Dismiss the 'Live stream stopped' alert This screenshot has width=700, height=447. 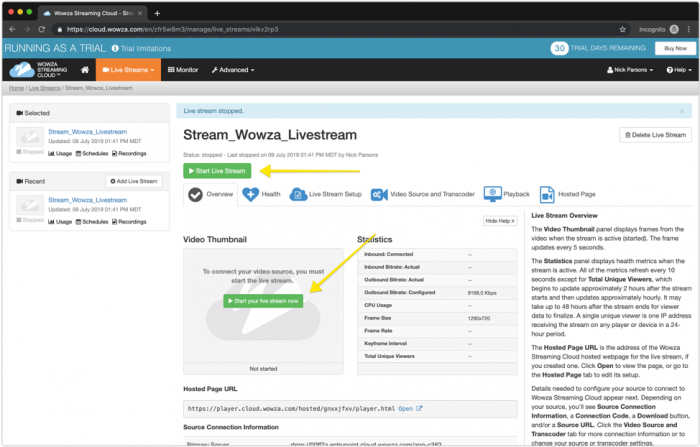(682, 111)
